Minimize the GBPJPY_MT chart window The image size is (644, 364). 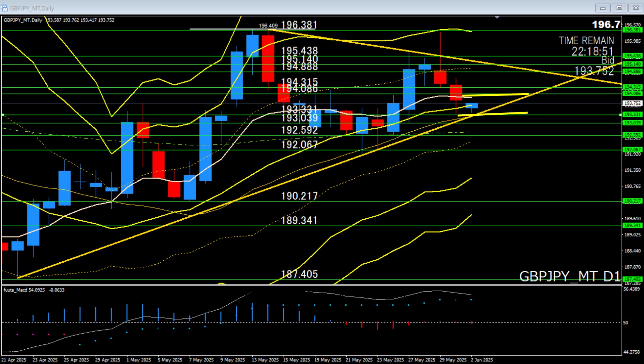coord(603,8)
